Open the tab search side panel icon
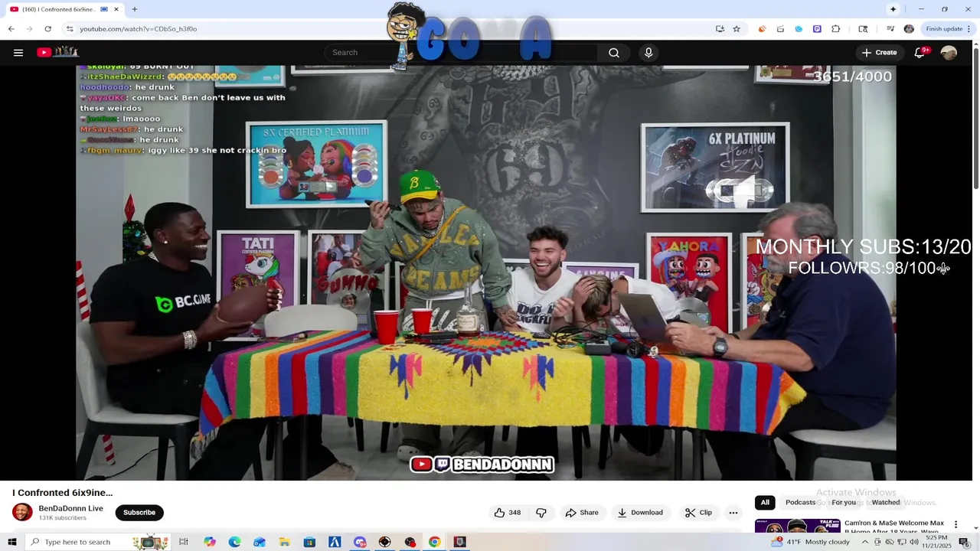The height and width of the screenshot is (551, 980). coord(863,28)
